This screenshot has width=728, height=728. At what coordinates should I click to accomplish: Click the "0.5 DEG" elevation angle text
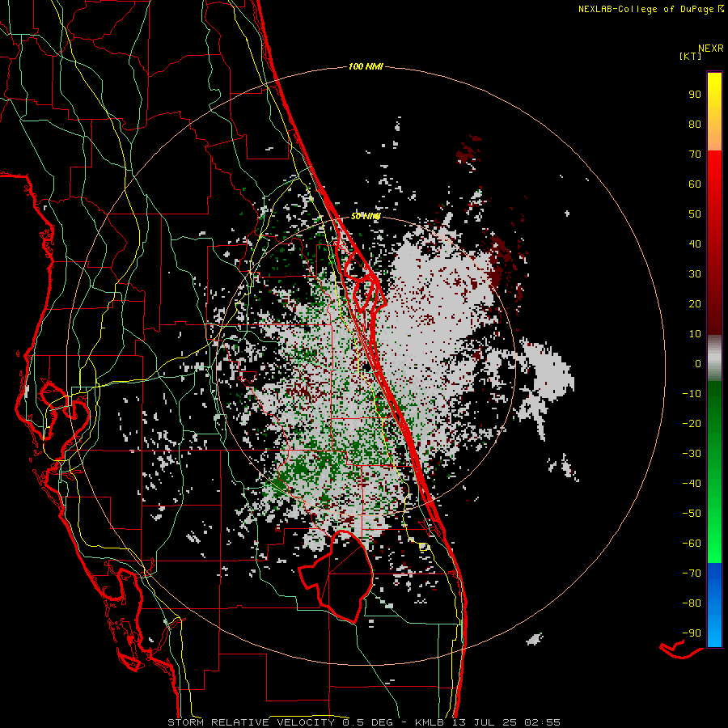(367, 722)
